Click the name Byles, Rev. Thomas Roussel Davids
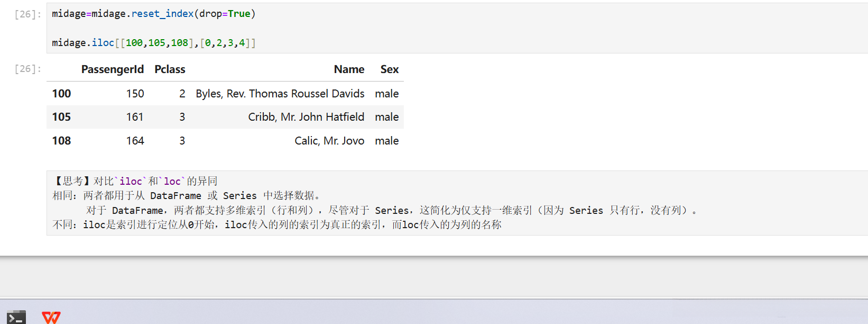Screen dimensions: 868x324 280,94
